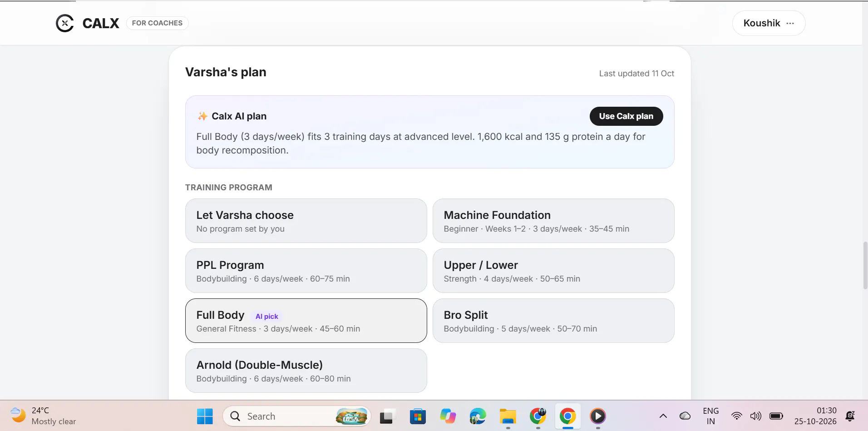Click the page vertical scrollbar thumb
This screenshot has height=431, width=868.
(x=865, y=266)
